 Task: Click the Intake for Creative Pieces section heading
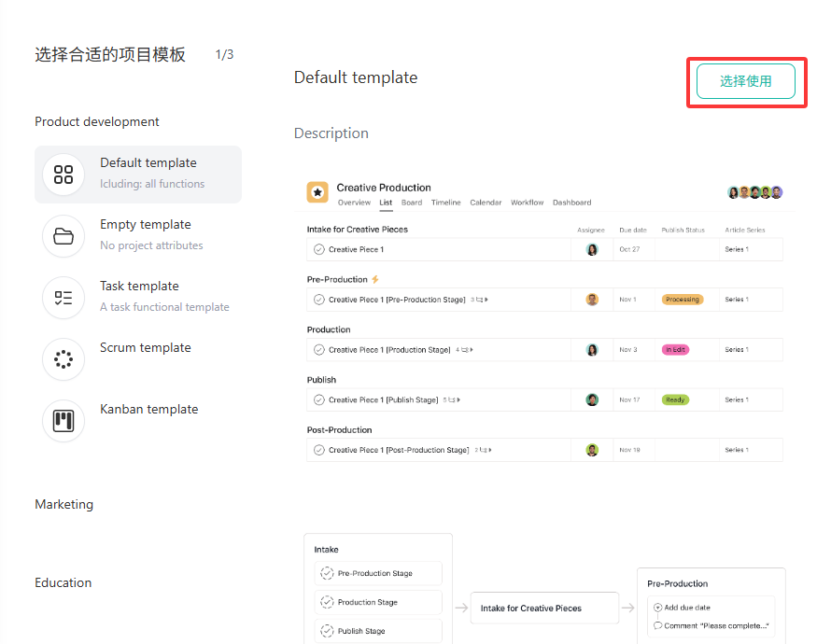(x=358, y=230)
